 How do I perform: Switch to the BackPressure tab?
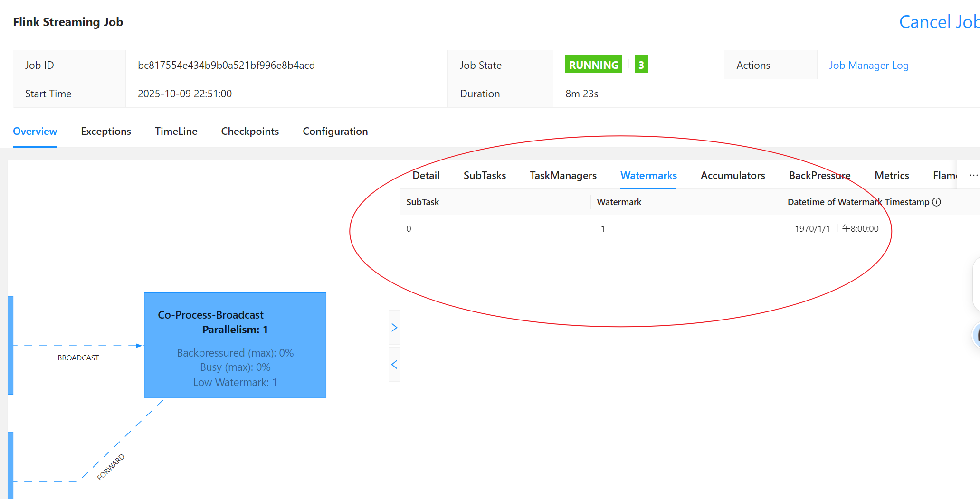820,175
